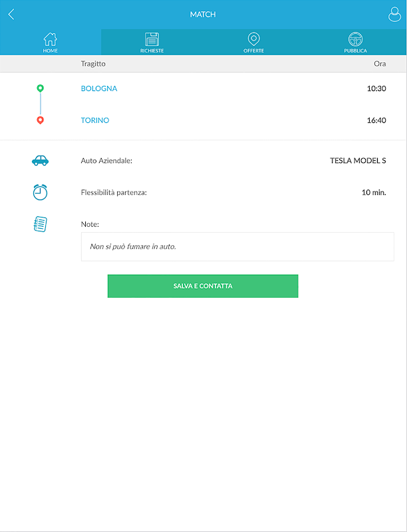
Task: Open the Bologna departure link
Action: pyautogui.click(x=99, y=88)
